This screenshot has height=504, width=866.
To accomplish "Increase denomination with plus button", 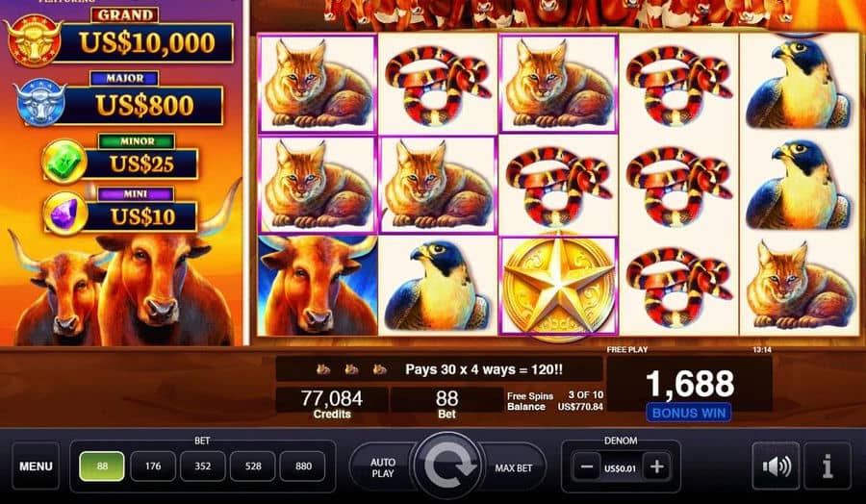I will pyautogui.click(x=656, y=467).
